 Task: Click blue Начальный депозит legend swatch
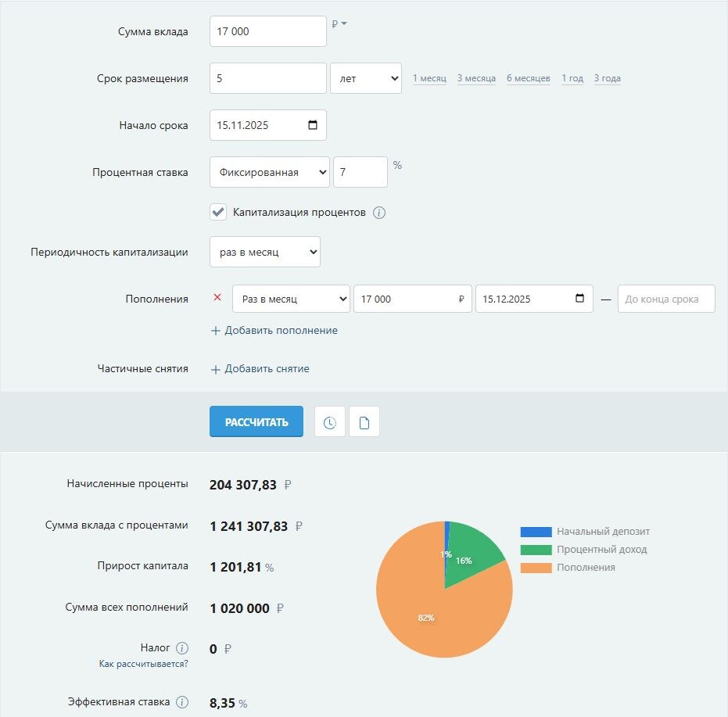pos(536,532)
